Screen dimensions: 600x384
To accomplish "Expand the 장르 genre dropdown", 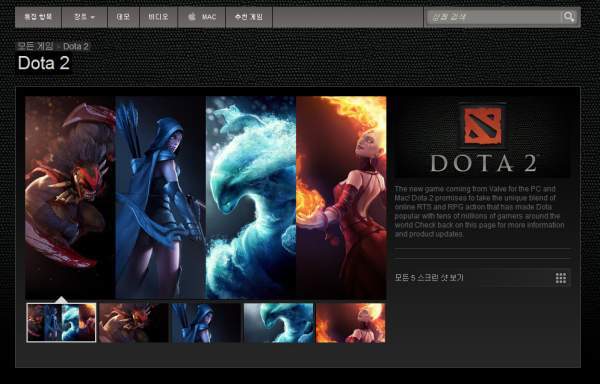I will tap(84, 17).
